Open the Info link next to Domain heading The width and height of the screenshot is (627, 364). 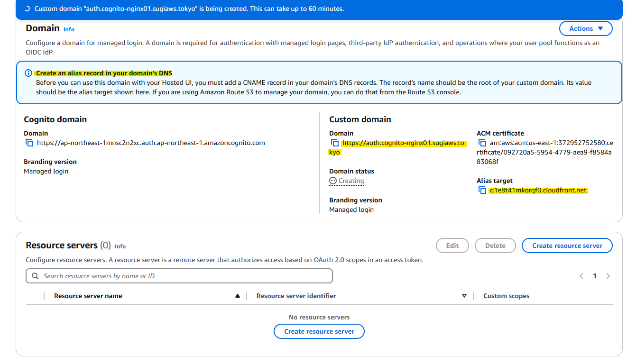69,29
